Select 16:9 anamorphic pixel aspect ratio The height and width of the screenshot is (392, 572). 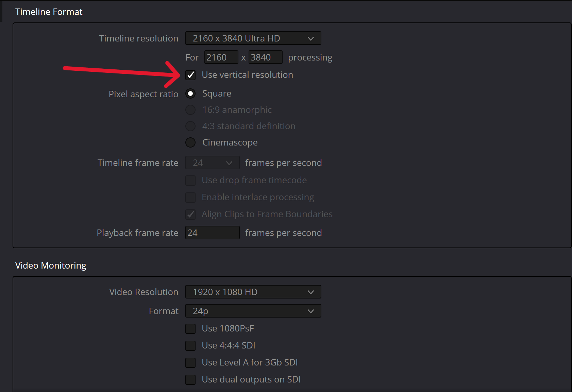190,110
